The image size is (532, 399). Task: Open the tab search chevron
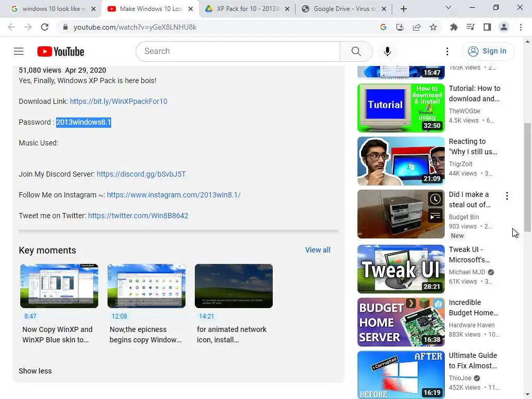pyautogui.click(x=448, y=7)
